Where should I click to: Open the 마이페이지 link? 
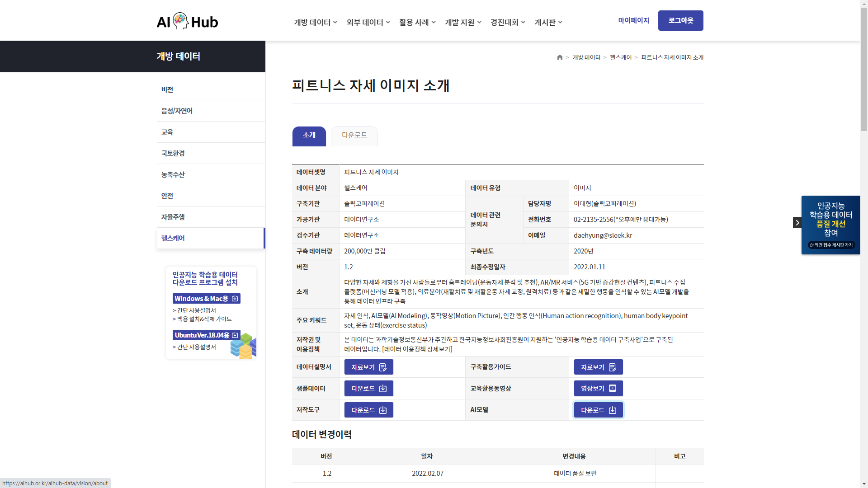pyautogui.click(x=633, y=21)
